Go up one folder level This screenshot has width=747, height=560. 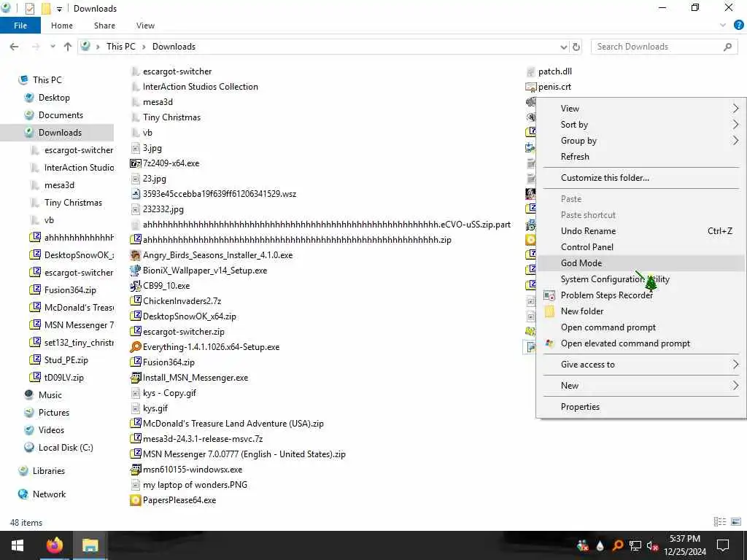click(x=68, y=47)
